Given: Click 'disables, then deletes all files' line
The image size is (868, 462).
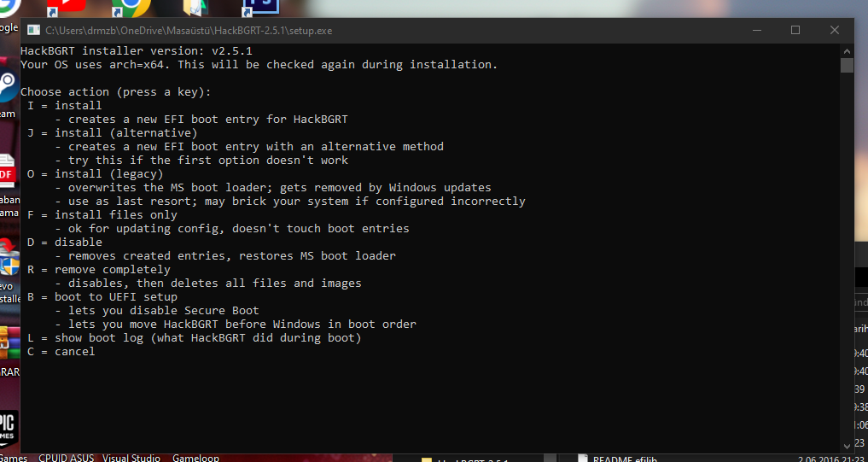Looking at the screenshot, I should point(208,283).
